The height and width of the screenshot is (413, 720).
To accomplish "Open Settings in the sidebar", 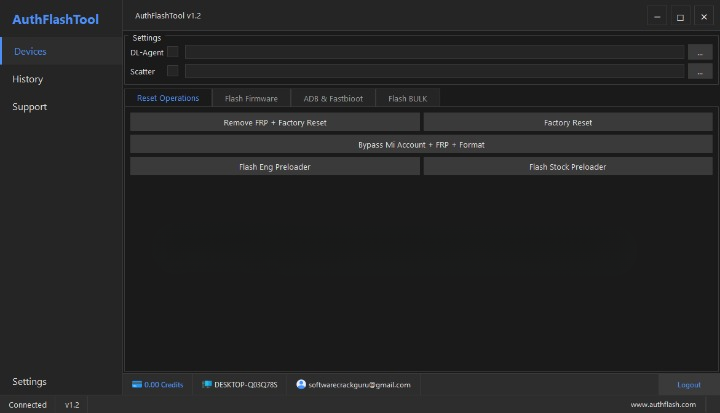I will tap(30, 382).
